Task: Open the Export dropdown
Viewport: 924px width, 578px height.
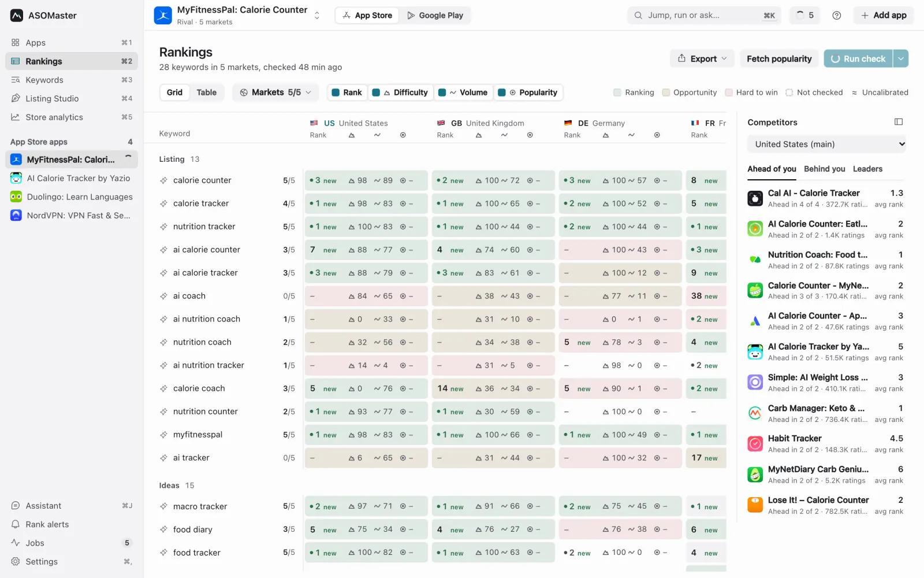Action: tap(702, 58)
